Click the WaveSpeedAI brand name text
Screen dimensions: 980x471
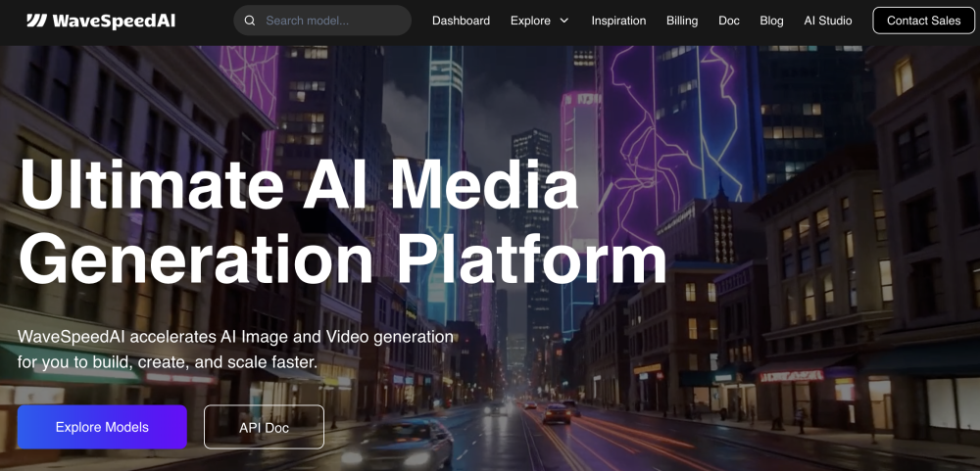point(114,21)
